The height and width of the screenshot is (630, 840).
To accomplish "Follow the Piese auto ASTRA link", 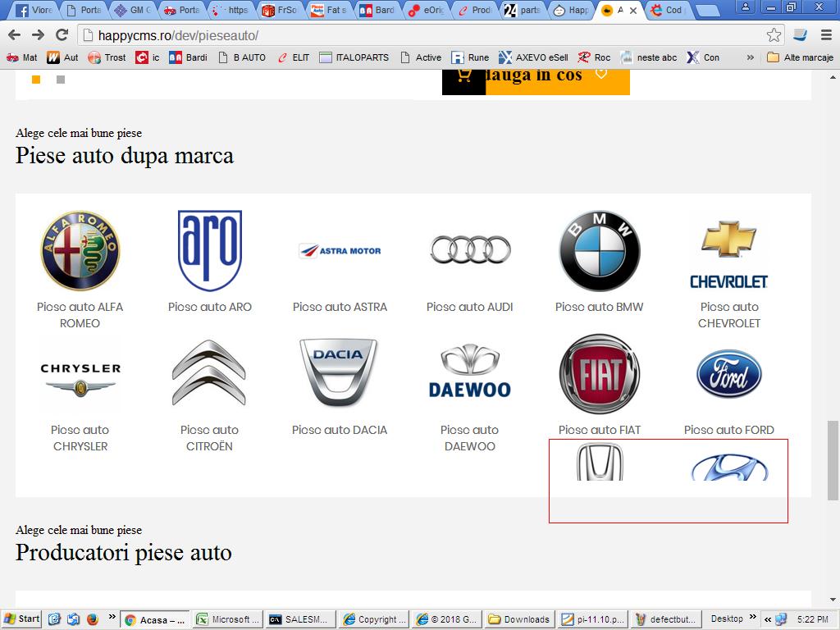I will pyautogui.click(x=340, y=307).
